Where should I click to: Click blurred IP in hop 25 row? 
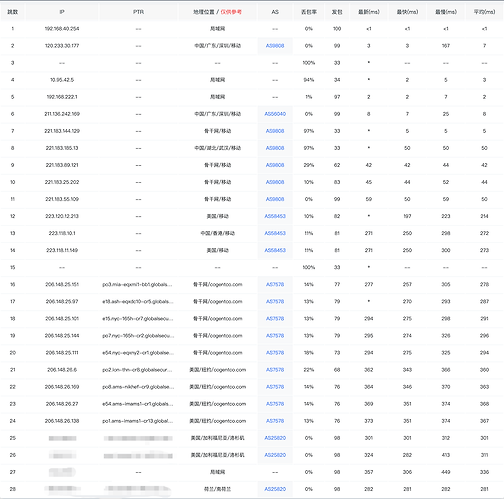click(x=62, y=438)
